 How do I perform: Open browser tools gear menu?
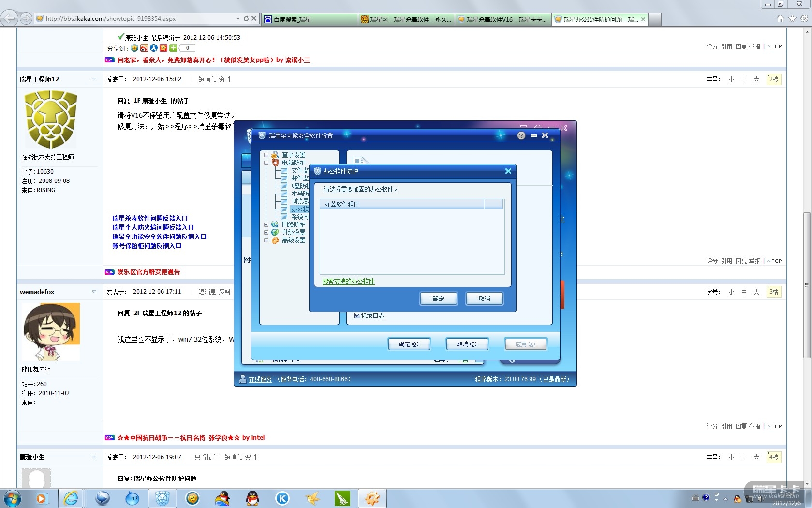pyautogui.click(x=804, y=18)
